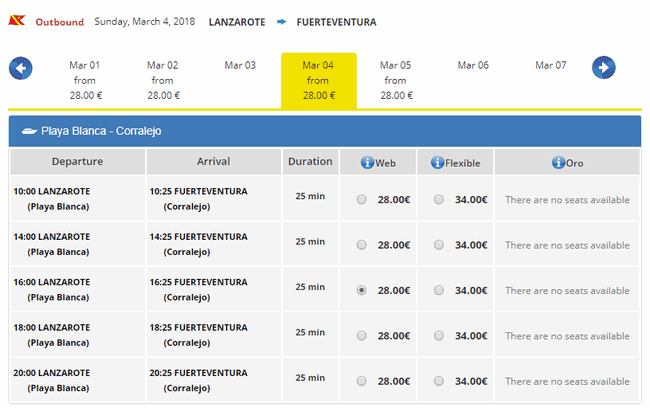
Task: Click the 14:25 FUERTEVENTURA arrival cell
Action: pyautogui.click(x=213, y=244)
